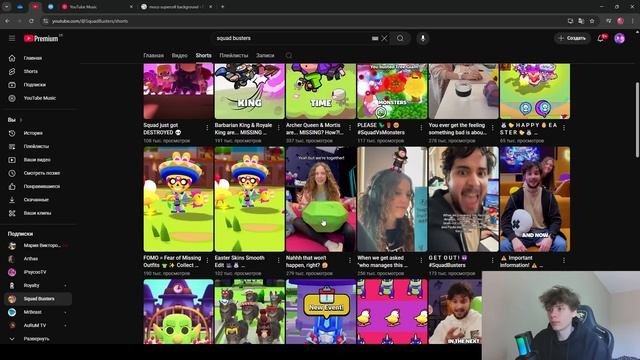The width and height of the screenshot is (640, 360).
Task: Bookmark page with star icon
Action: pyautogui.click(x=592, y=21)
